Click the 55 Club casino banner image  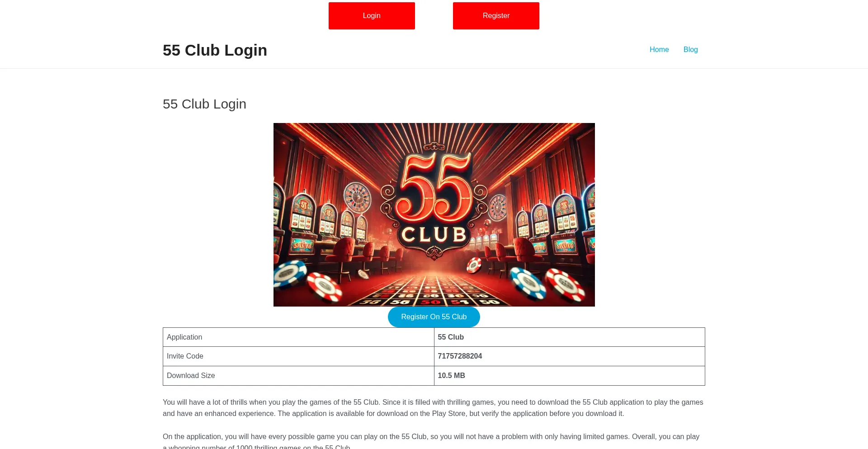click(434, 215)
